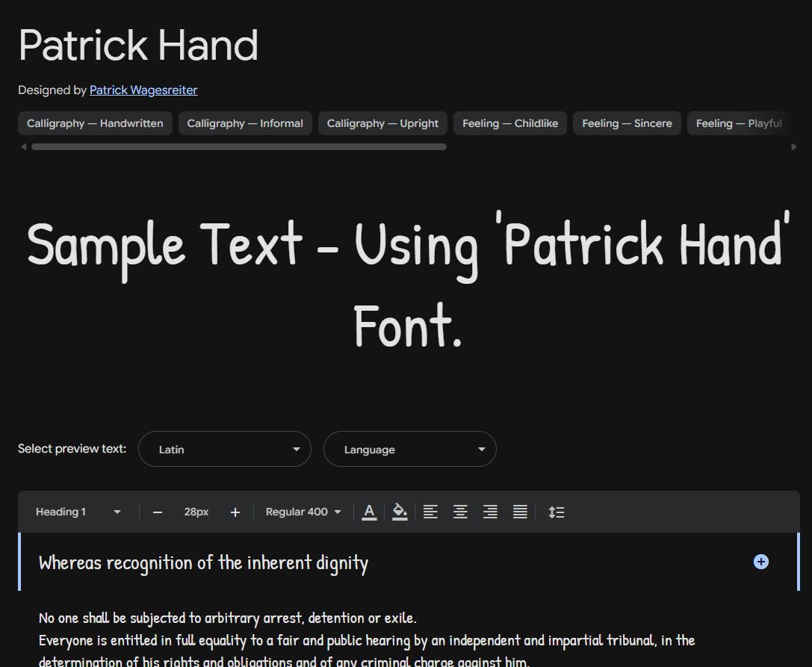Screen dimensions: 812x667
Task: Click the horizontal tag scrollbar thumb
Action: coord(239,147)
